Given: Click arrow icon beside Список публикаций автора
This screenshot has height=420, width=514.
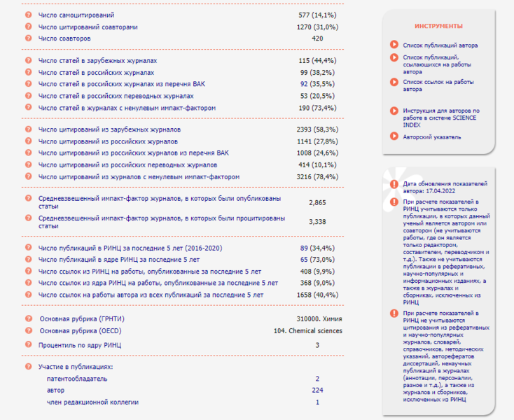Looking at the screenshot, I should (x=395, y=45).
